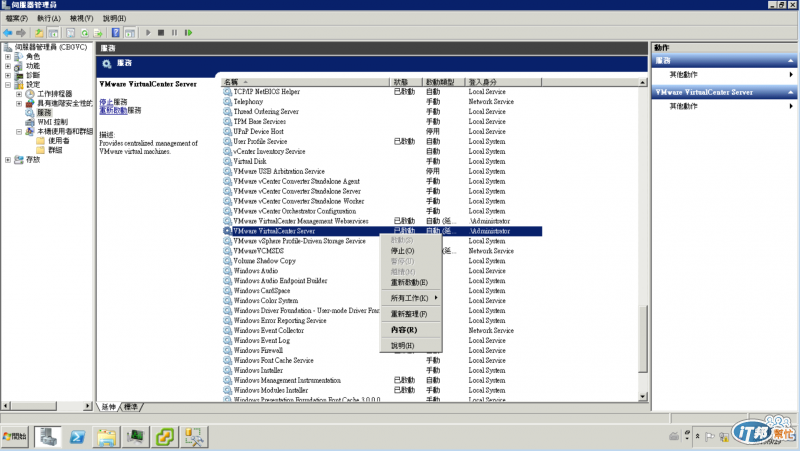Click the Refresh toolbar icon
The width and height of the screenshot is (800, 451).
84,33
